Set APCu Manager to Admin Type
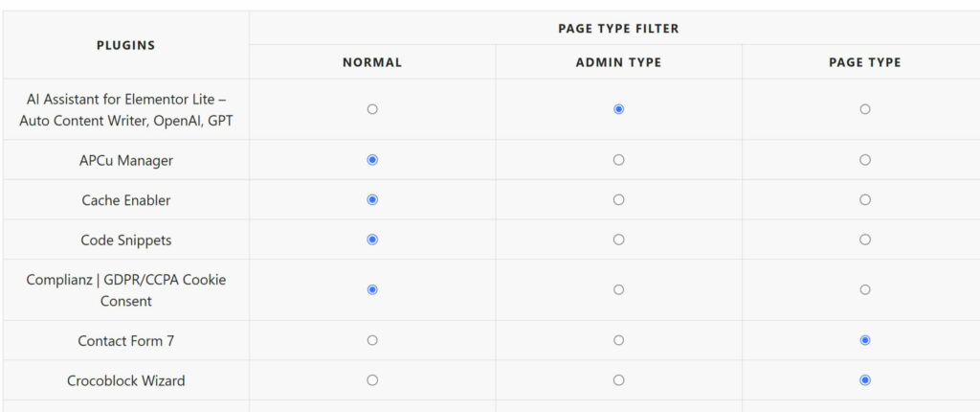The height and width of the screenshot is (412, 980). 619,160
